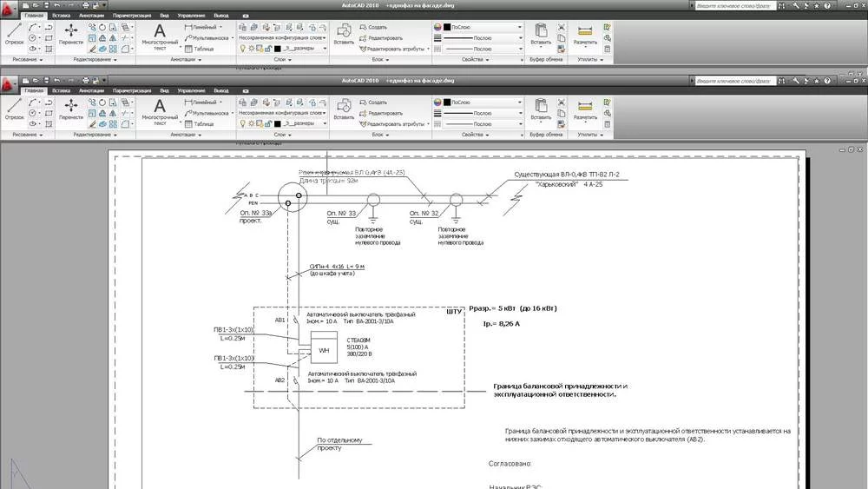Viewport: 868px width, 489px height.
Task: Switch to Вывод tab in lower window
Action: 220,90
